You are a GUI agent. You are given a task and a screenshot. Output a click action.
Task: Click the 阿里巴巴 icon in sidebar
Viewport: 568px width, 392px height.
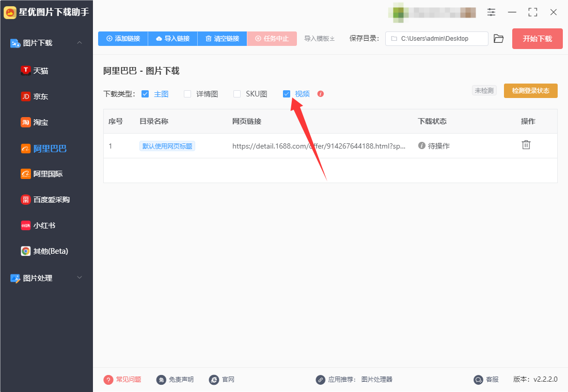[x=26, y=149]
